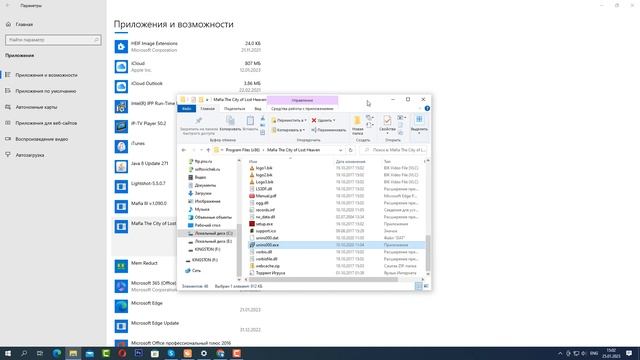Open the Файл tab in Explorer ribbon

187,109
